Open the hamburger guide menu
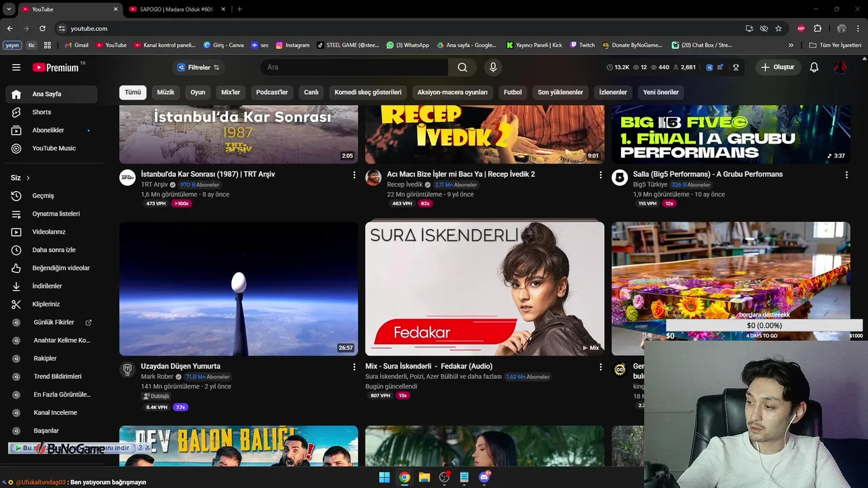Viewport: 868px width, 488px height. [16, 67]
